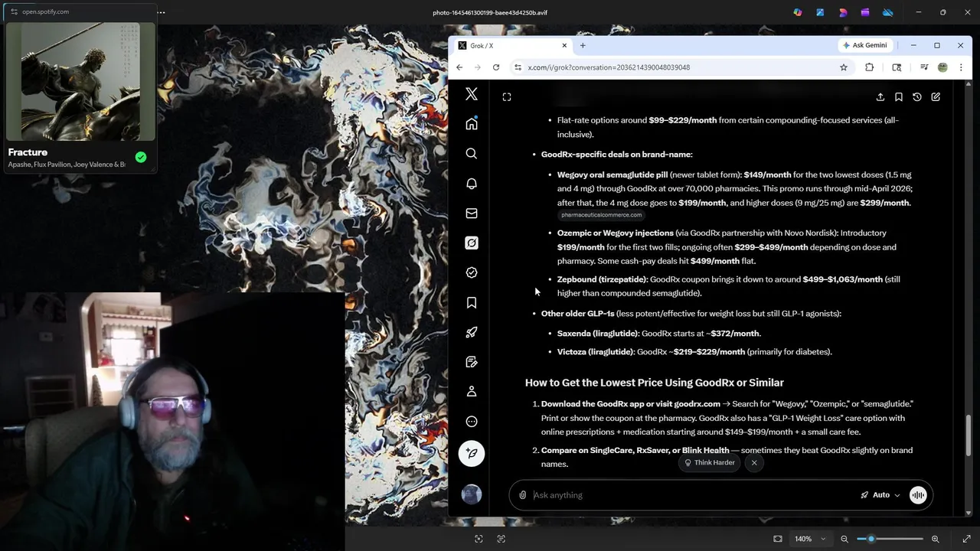The width and height of the screenshot is (980, 551).
Task: Click the Fracture song title
Action: click(x=28, y=152)
